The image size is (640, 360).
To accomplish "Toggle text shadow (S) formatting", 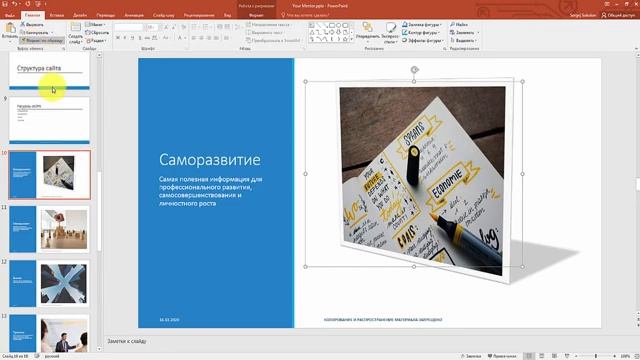I will point(140,38).
